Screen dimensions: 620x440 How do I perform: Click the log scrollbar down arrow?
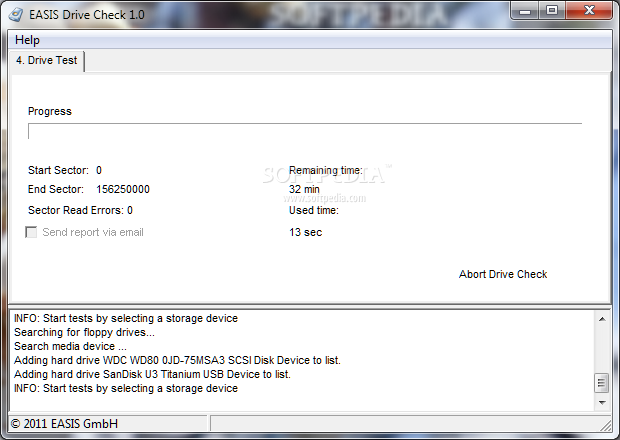coord(602,402)
